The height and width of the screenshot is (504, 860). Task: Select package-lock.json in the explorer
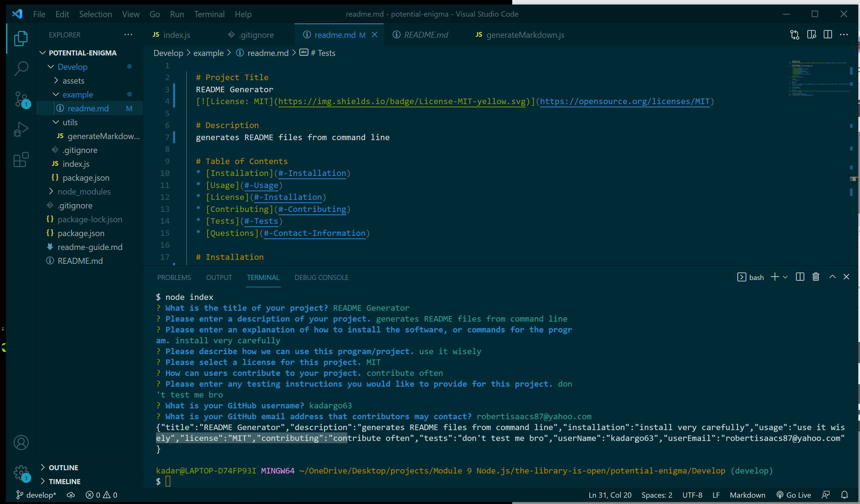[90, 219]
